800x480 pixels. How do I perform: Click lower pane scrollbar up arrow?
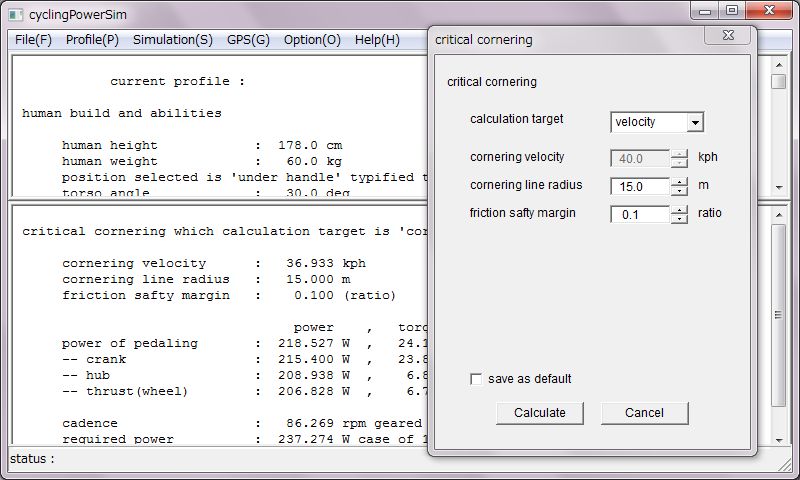click(x=779, y=215)
